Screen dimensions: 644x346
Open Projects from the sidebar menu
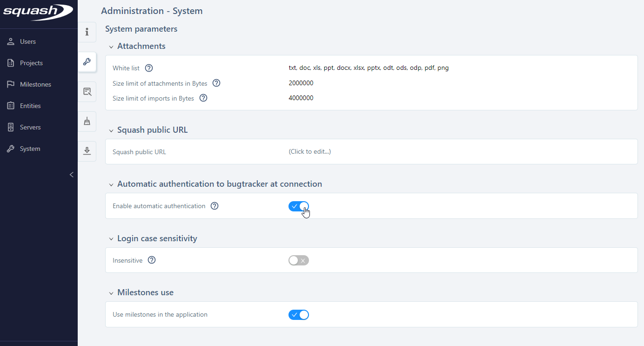31,63
